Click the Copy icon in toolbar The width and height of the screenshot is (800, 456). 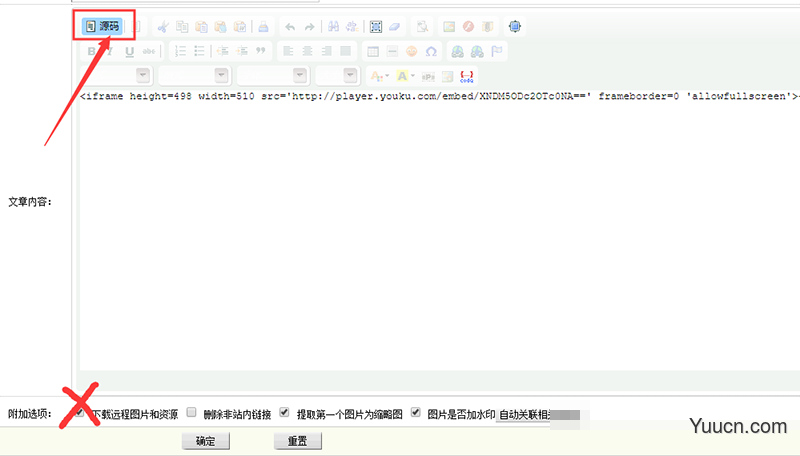point(182,27)
